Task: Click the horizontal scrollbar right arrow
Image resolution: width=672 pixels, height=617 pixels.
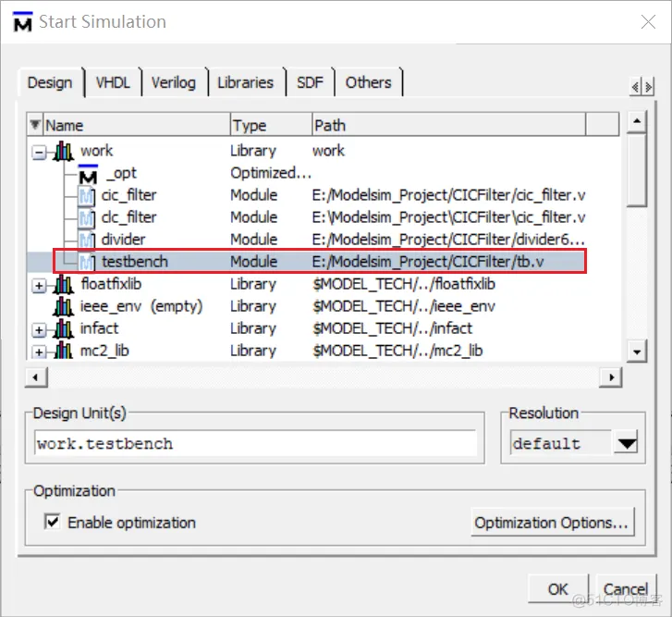Action: [611, 377]
